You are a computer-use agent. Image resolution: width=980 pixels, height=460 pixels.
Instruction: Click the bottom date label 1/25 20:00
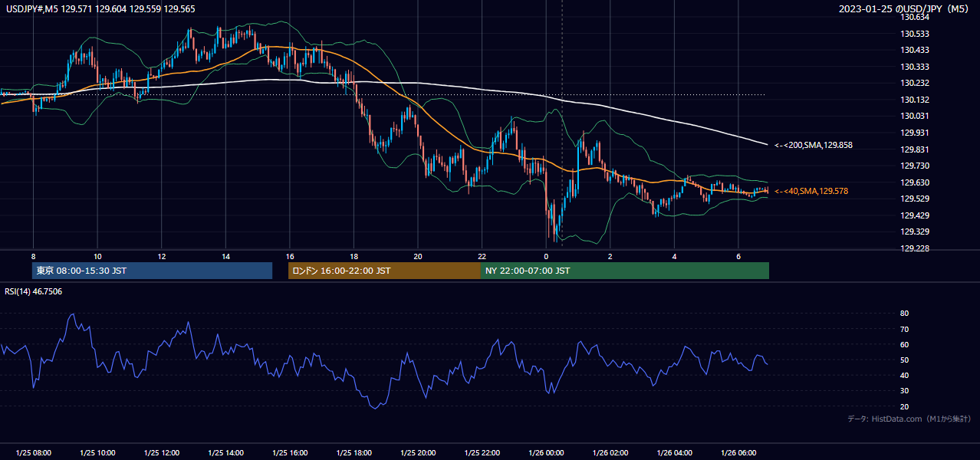tap(418, 453)
